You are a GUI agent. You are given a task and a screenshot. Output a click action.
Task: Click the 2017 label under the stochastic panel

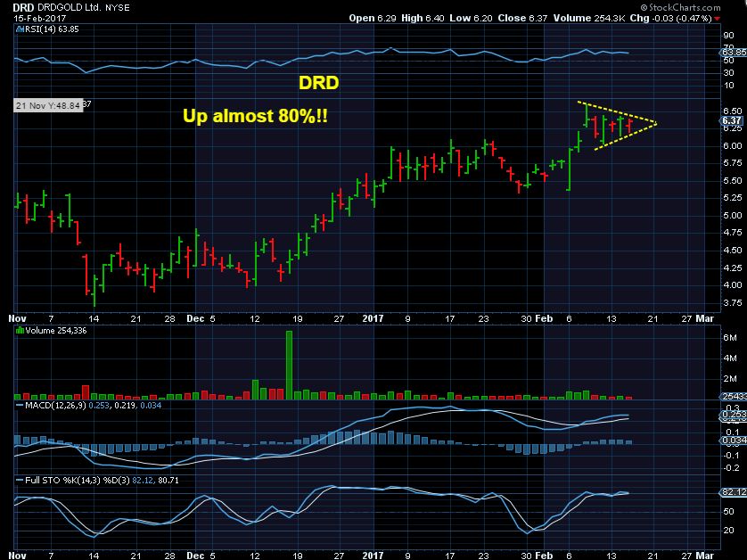coord(373,556)
